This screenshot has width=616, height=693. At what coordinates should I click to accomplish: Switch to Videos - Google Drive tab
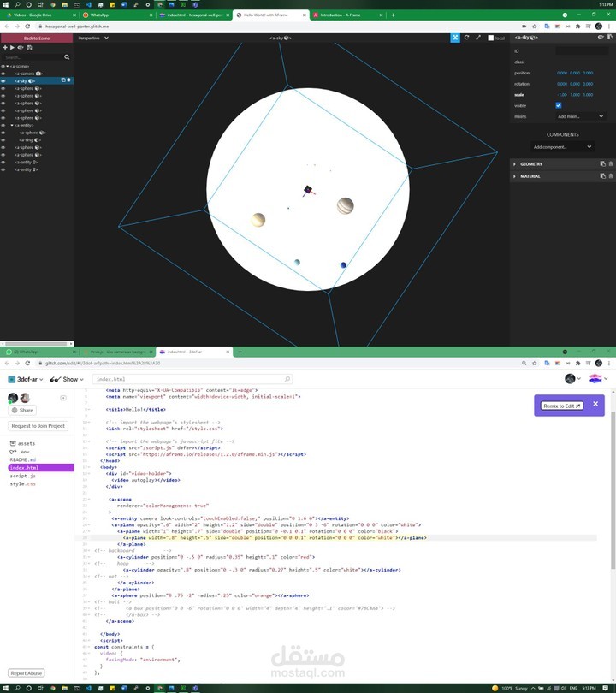pyautogui.click(x=39, y=15)
